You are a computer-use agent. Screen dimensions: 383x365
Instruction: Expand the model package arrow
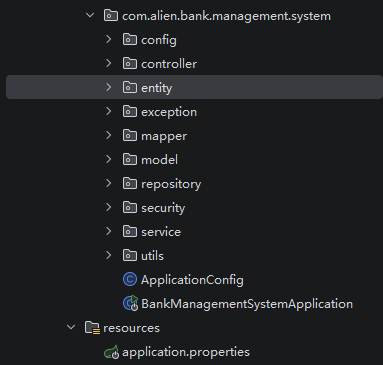pos(109,159)
